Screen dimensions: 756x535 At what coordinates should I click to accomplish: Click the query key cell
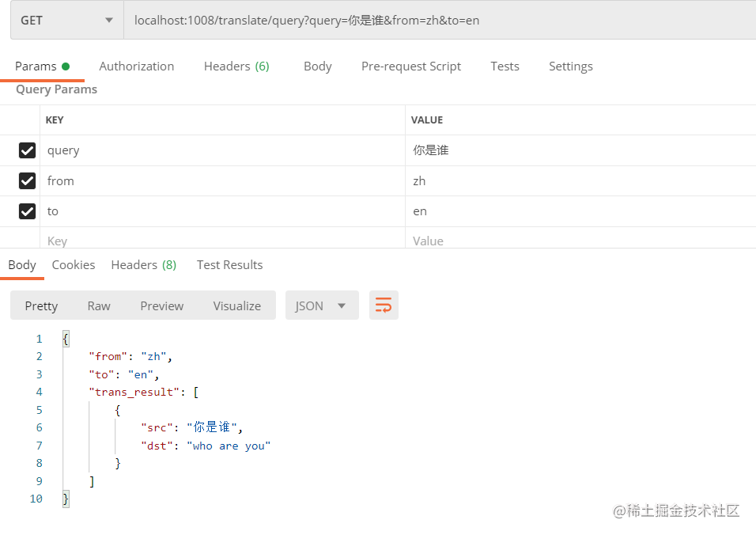[222, 150]
